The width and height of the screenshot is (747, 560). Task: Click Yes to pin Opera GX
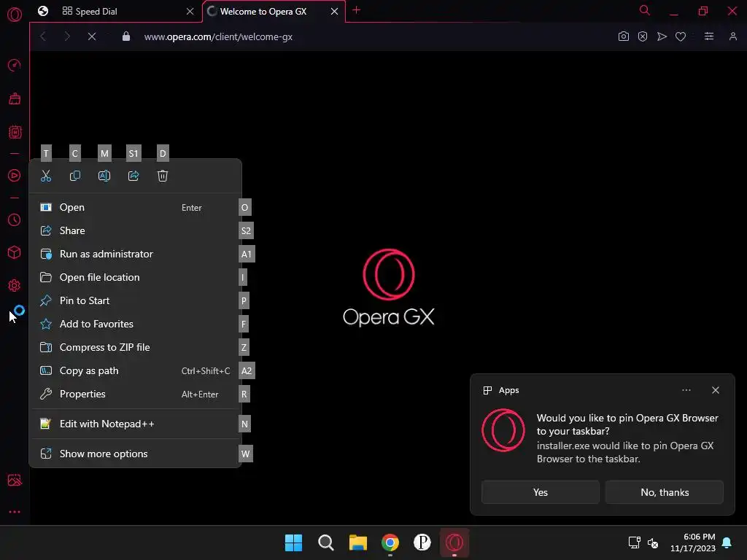click(x=541, y=492)
